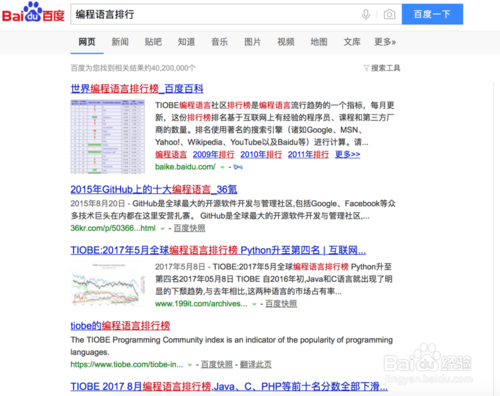This screenshot has width=500, height=396.
Task: Click the ranking table thumbnail of Baike result
Action: coord(108,137)
